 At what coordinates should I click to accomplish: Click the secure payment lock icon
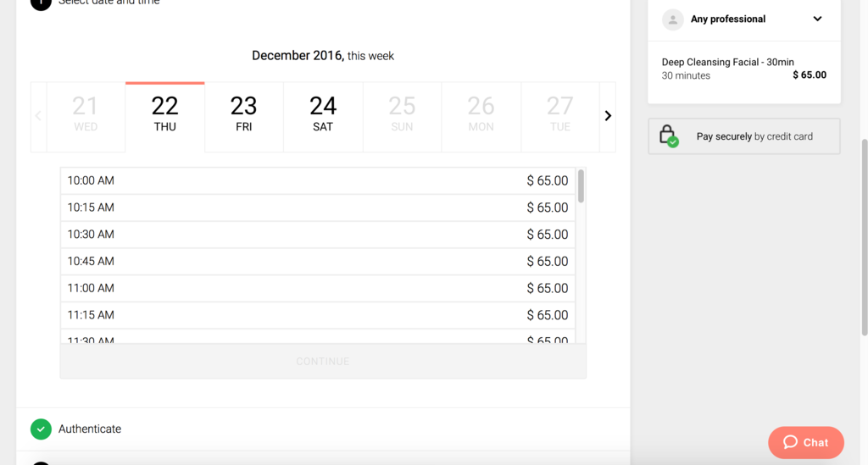(668, 136)
